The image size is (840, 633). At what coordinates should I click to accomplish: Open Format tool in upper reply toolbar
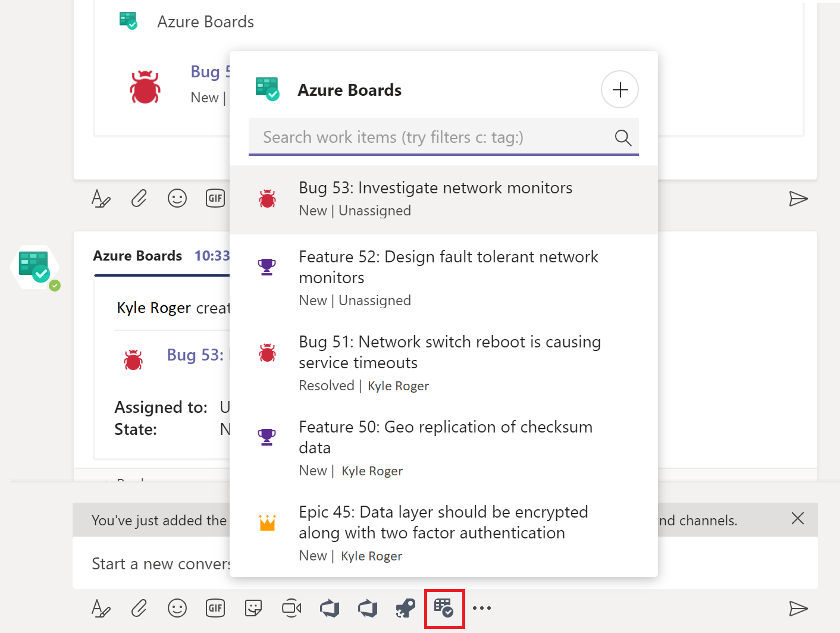pos(101,198)
